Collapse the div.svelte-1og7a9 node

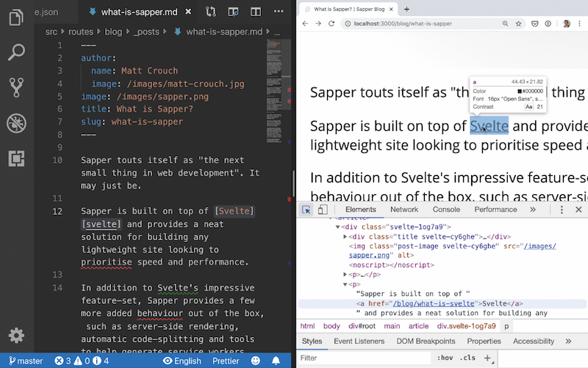(x=337, y=227)
